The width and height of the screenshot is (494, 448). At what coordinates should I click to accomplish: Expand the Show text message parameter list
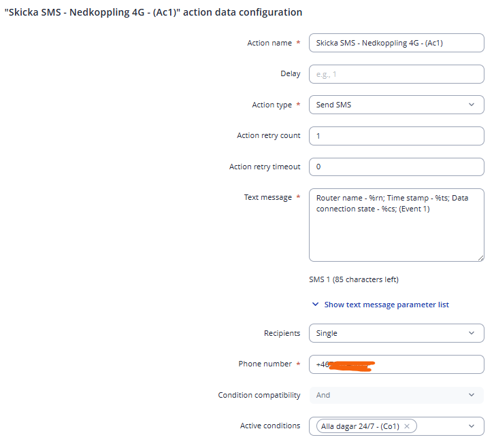click(x=386, y=305)
